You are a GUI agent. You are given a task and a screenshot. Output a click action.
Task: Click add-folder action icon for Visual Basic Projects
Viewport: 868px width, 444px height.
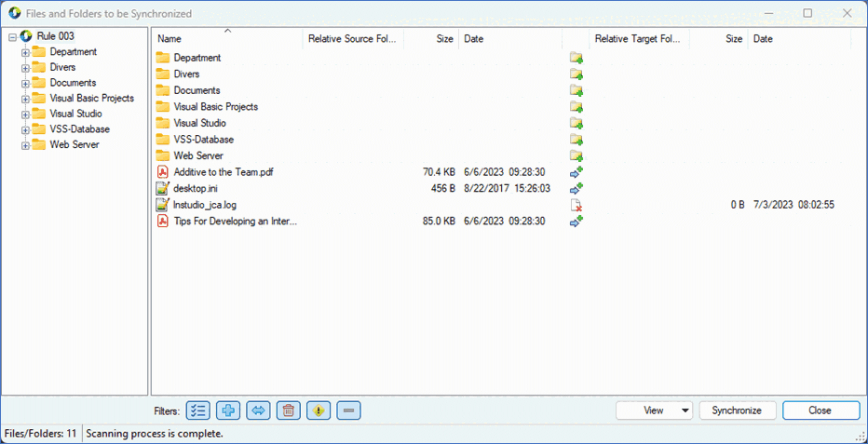(576, 107)
